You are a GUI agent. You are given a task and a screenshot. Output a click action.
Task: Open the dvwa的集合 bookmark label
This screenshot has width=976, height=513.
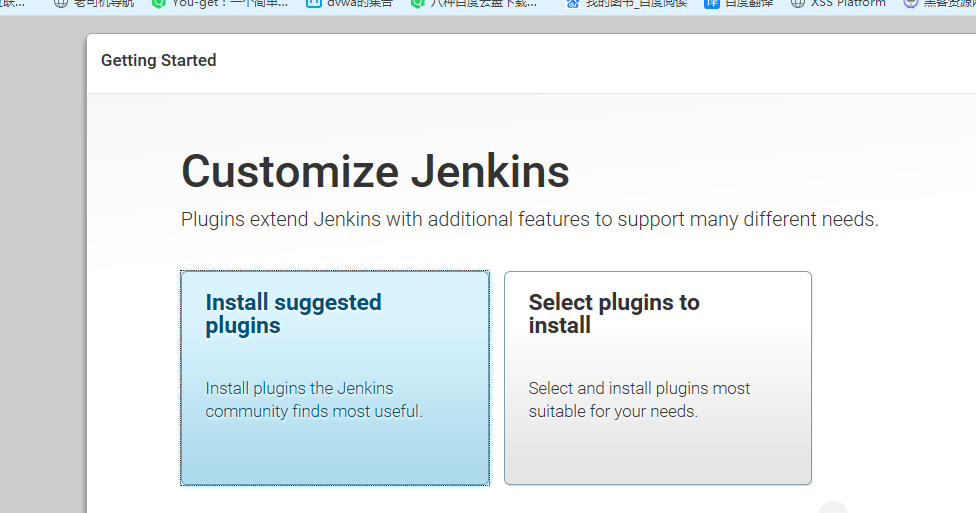pos(359,3)
